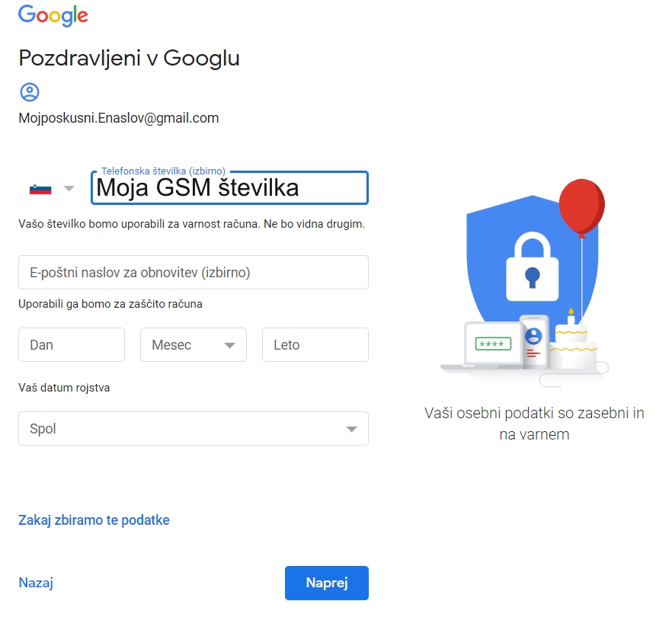Click the account avatar icon
Screen dimensions: 672x617
[x=30, y=92]
